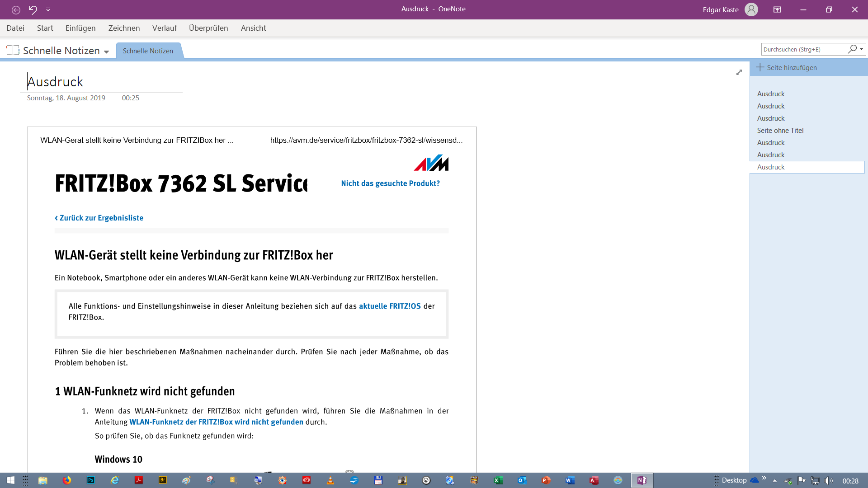Screen dimensions: 868x488
Task: Click the speaker volume icon in system tray
Action: coord(828,480)
